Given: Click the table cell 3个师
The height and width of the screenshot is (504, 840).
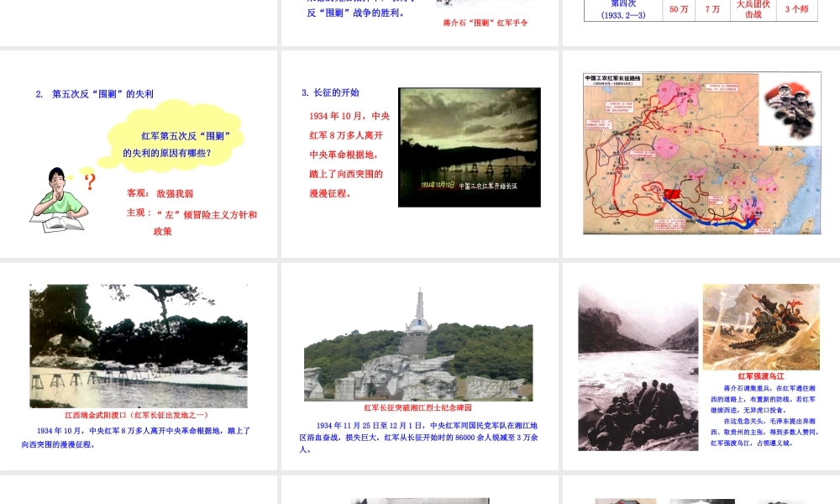Looking at the screenshot, I should tap(796, 9).
